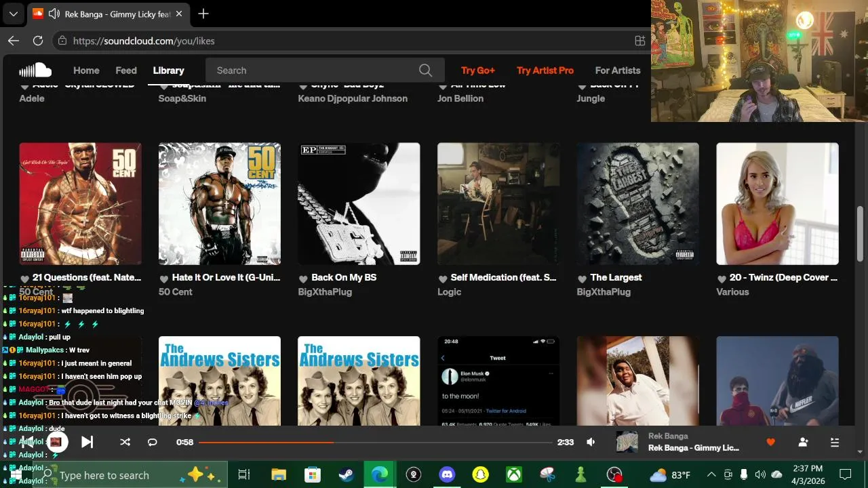Open the artist Adele link
Screen dimensions: 868x488
32,98
